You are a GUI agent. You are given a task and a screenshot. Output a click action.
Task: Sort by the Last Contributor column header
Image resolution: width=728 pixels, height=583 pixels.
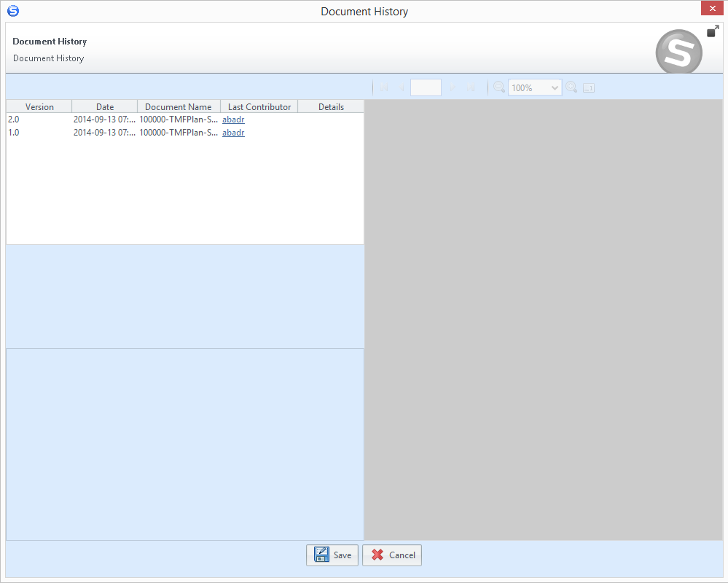(x=259, y=106)
